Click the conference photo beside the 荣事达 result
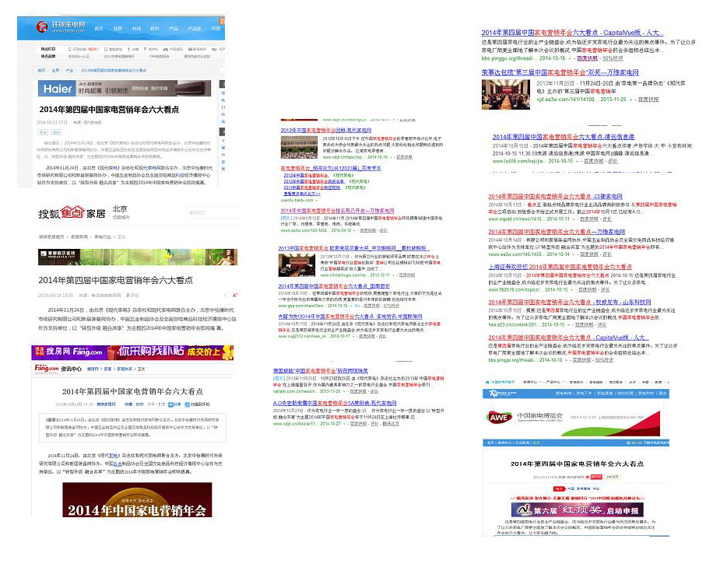 (506, 94)
